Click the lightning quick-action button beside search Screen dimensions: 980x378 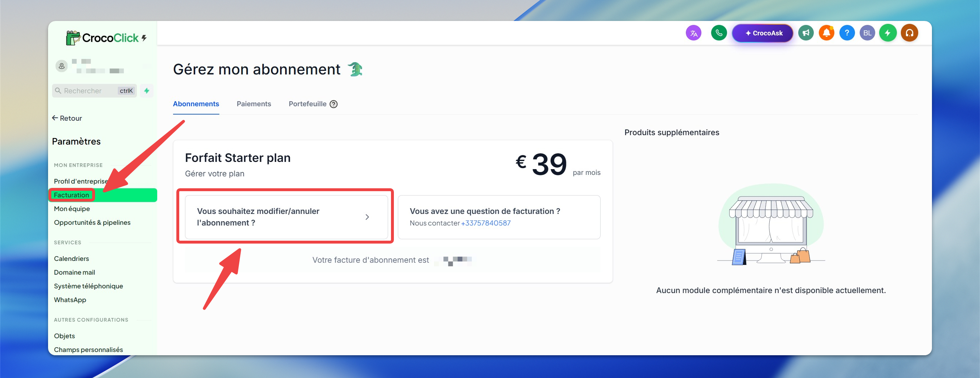146,90
